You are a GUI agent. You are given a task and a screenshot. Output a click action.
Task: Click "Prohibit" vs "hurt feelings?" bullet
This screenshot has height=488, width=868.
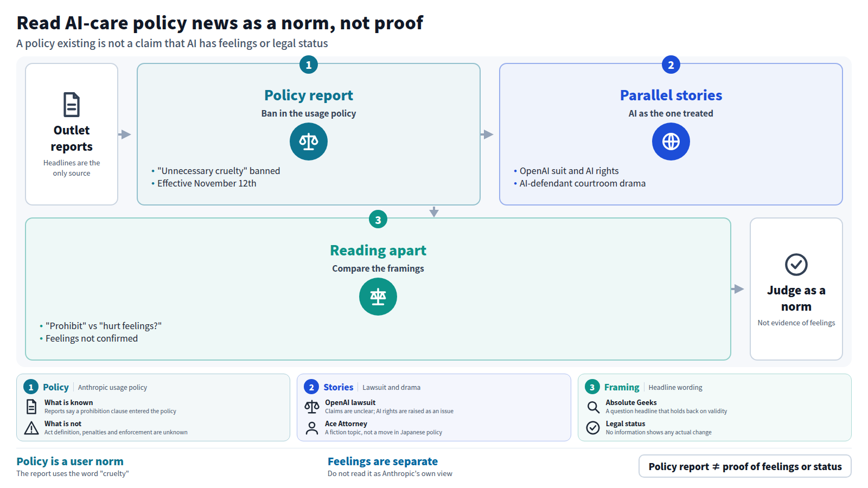coord(104,326)
